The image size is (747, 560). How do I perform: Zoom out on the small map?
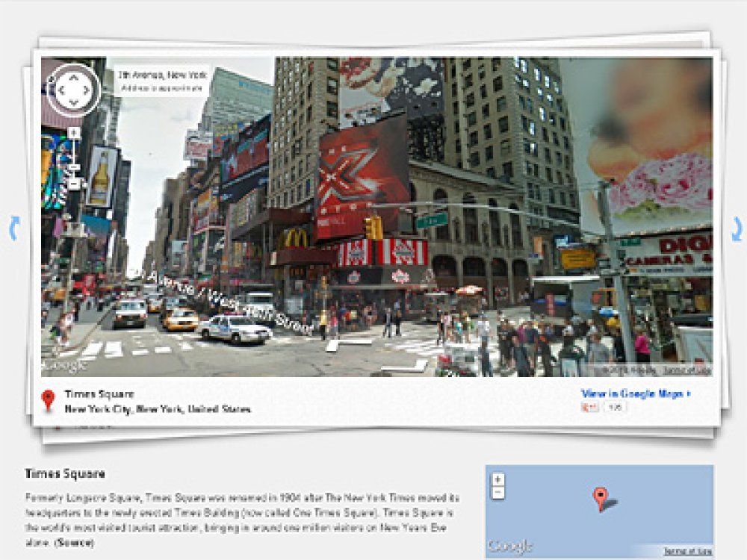click(x=498, y=494)
